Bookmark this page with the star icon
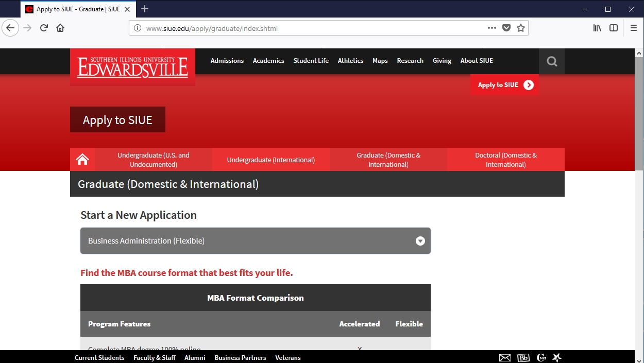Image resolution: width=644 pixels, height=363 pixels. 521,28
